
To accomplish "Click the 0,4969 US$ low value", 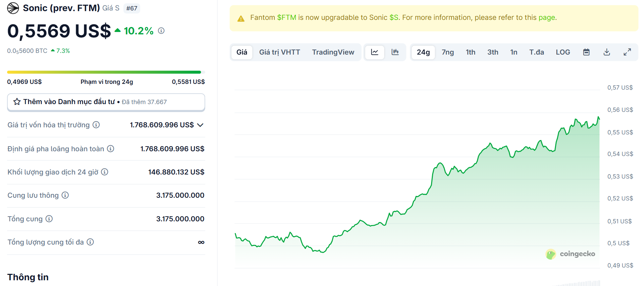I will click(x=24, y=82).
